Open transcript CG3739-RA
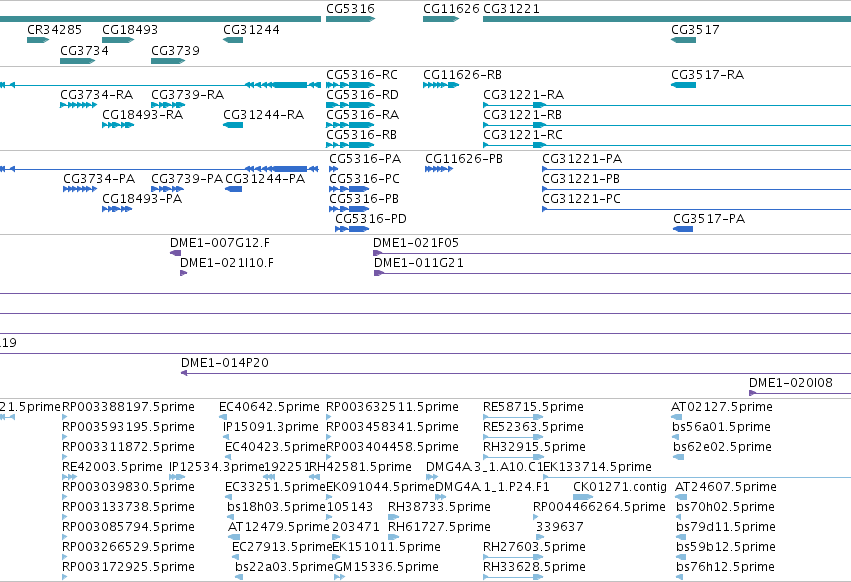The image size is (851, 582). (187, 94)
